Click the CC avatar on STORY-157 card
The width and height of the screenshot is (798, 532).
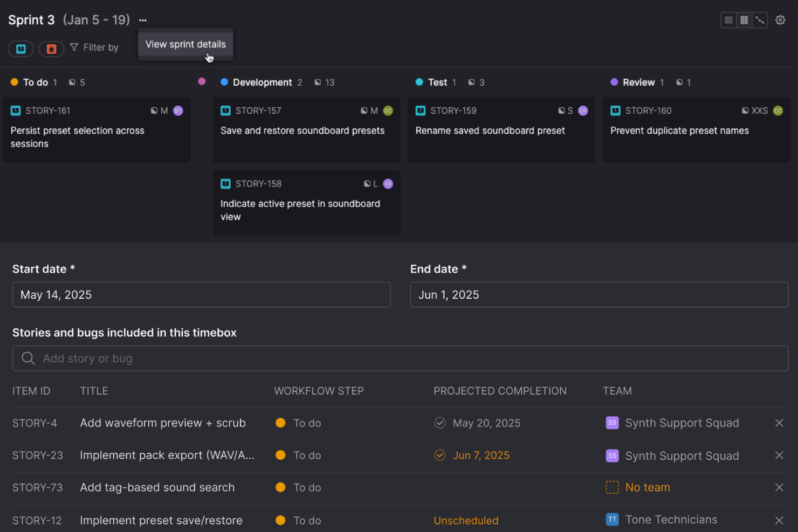(x=388, y=110)
